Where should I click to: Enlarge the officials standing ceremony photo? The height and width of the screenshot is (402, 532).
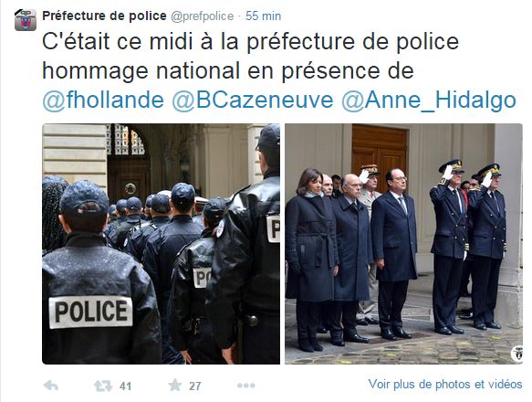(x=403, y=244)
